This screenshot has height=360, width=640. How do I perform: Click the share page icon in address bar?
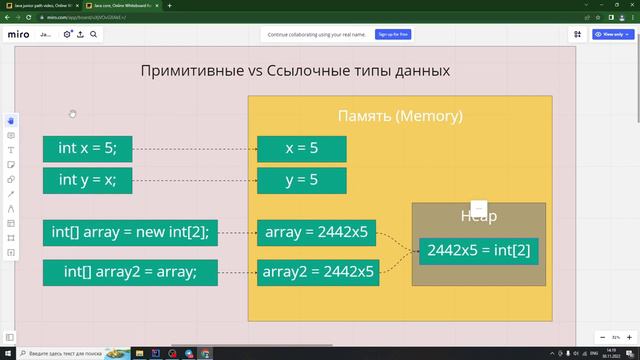(x=587, y=18)
